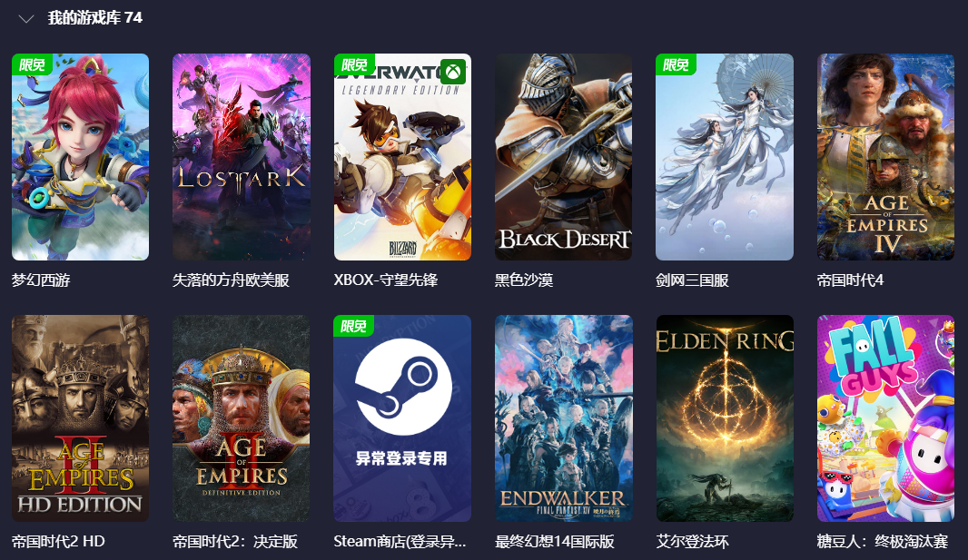Click the Xbox logo on the Overwatch cover
This screenshot has height=560, width=968.
[454, 72]
